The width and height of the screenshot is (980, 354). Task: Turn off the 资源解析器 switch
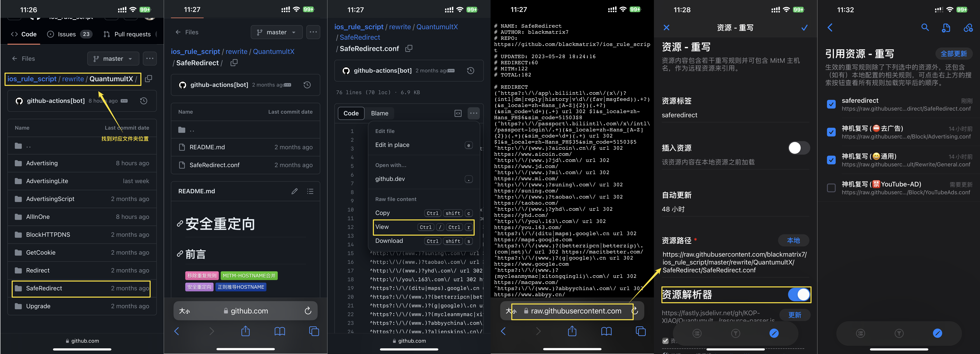(799, 294)
